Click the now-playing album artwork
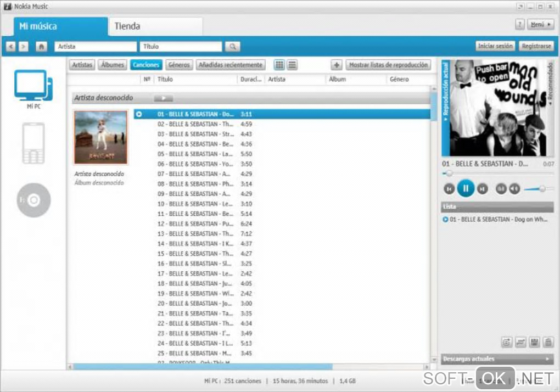Viewport: 560px width, 392px height. coord(498,108)
